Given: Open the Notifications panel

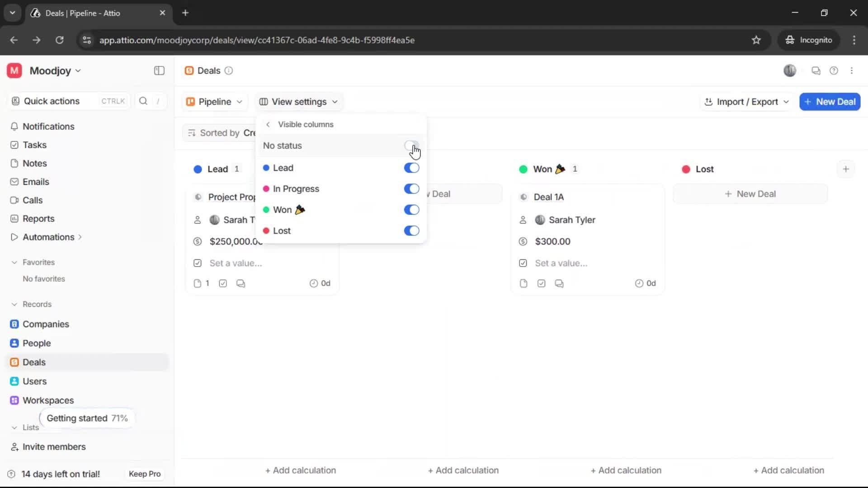Looking at the screenshot, I should [48, 127].
